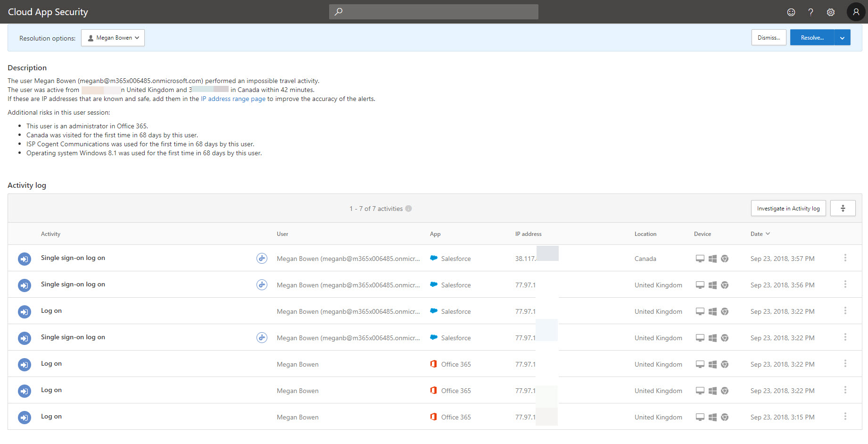Open the Megan Bowen resolution options dropdown
The height and width of the screenshot is (444, 868).
click(113, 38)
